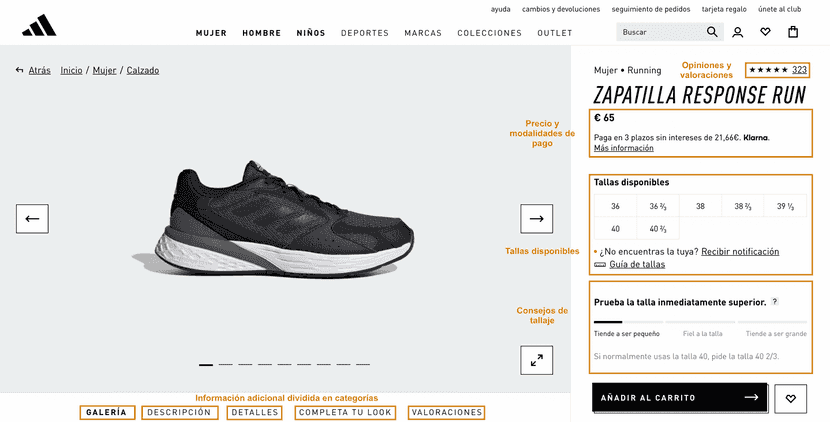
Task: Open the Guía de tallas link
Action: tap(637, 264)
